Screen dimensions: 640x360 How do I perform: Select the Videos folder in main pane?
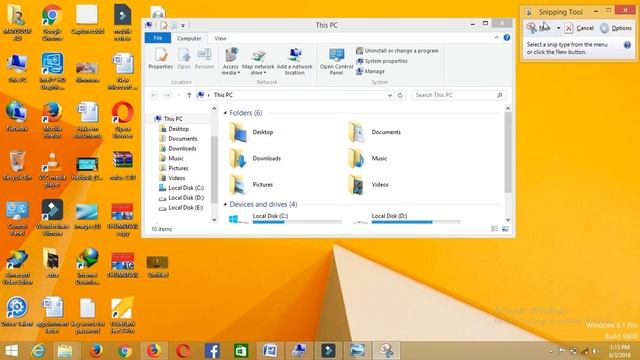[x=368, y=184]
